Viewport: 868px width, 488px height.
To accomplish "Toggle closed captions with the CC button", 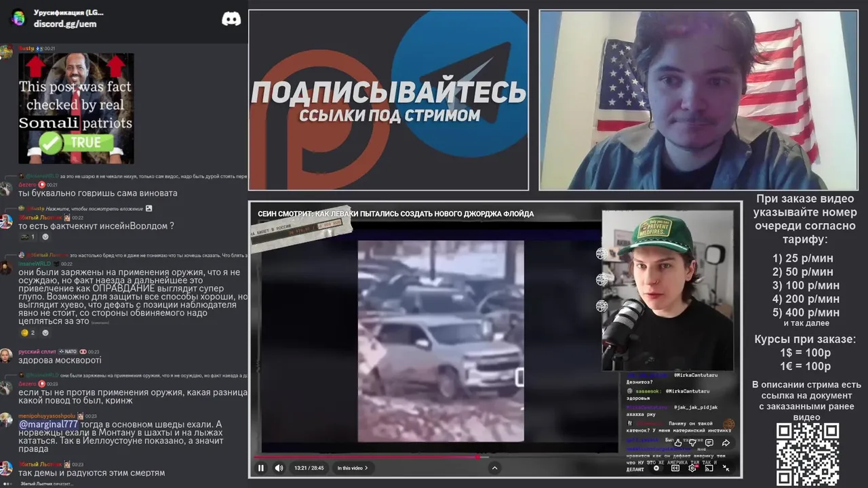I will pos(675,468).
